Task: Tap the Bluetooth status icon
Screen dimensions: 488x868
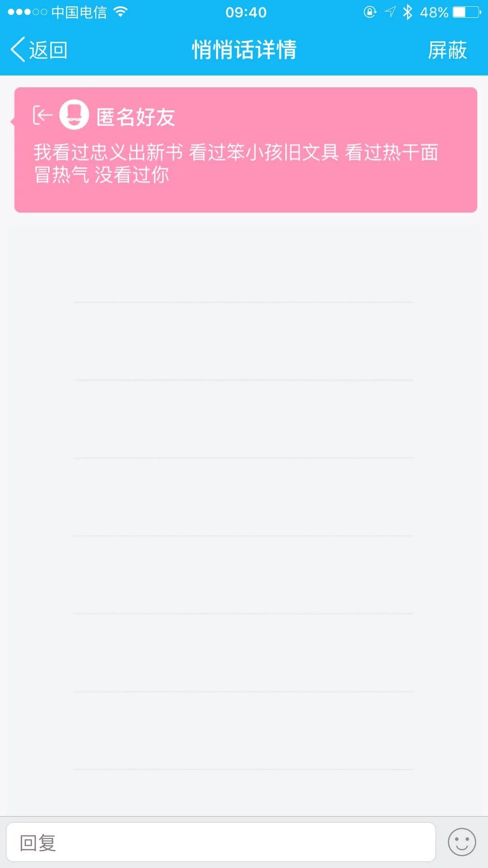Action: [408, 12]
